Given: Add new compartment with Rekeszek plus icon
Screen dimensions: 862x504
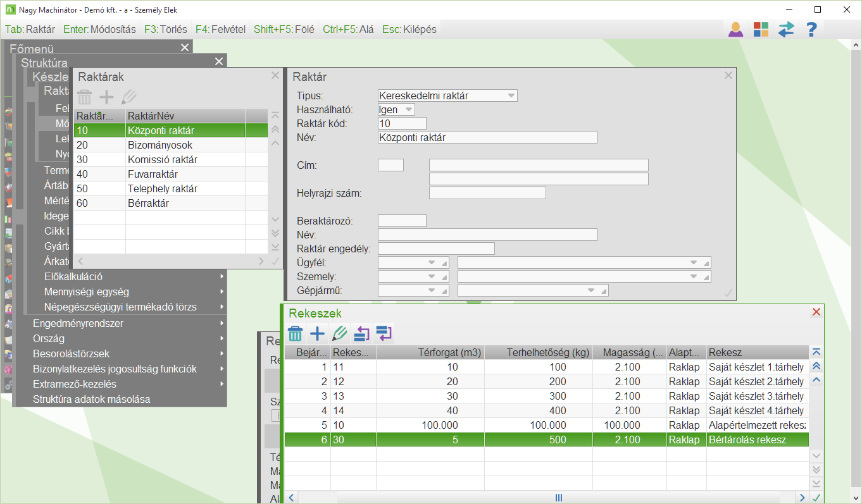Looking at the screenshot, I should coord(317,333).
